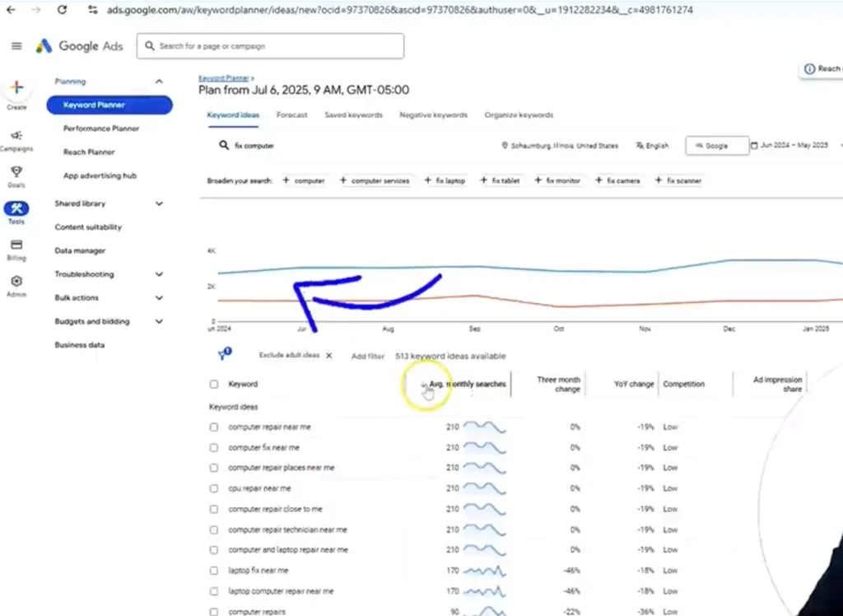Tick checkbox for computer repair near me

click(x=214, y=427)
